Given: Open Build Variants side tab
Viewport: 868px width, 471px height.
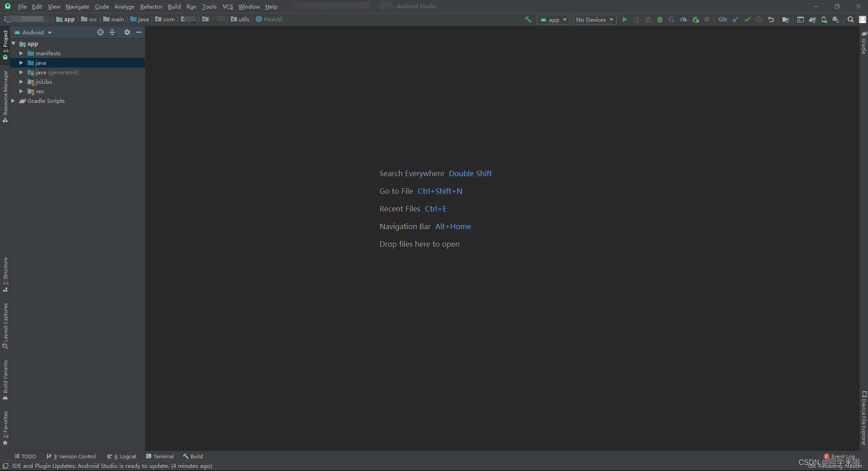Looking at the screenshot, I should coord(5,380).
